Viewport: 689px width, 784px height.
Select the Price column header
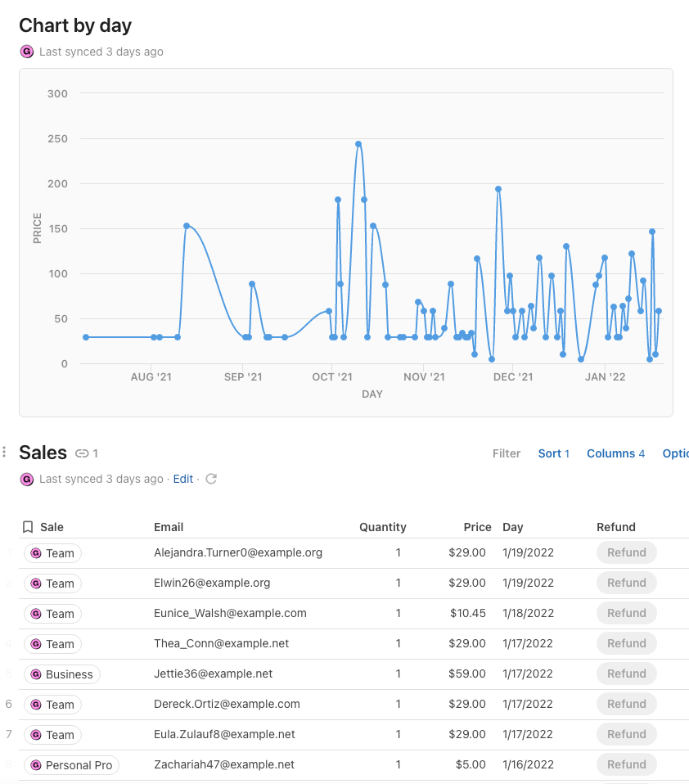tap(478, 527)
